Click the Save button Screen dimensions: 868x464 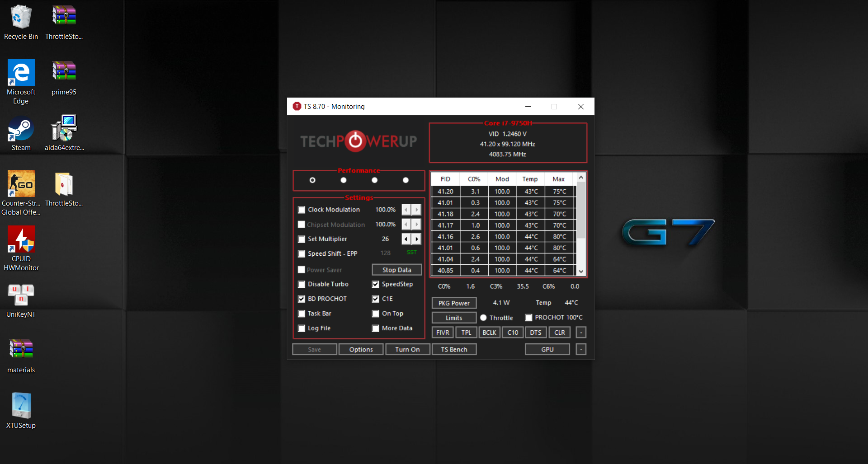(x=315, y=350)
